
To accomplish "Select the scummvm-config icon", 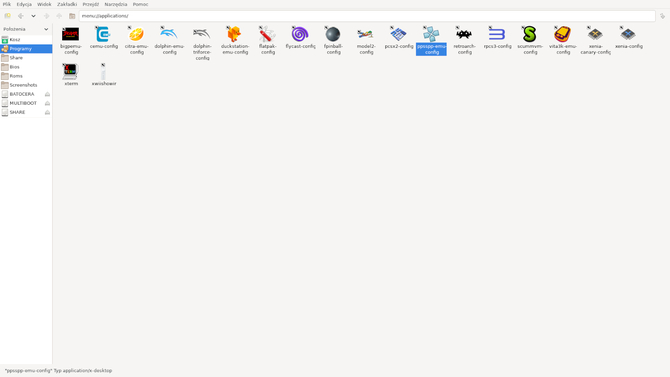I will [x=530, y=34].
